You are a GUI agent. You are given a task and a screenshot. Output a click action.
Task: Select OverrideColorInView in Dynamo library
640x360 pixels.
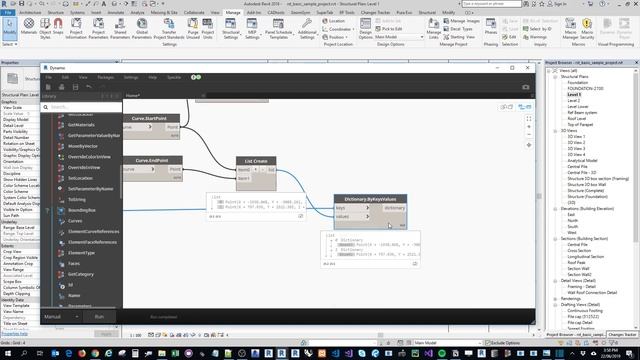(89, 157)
